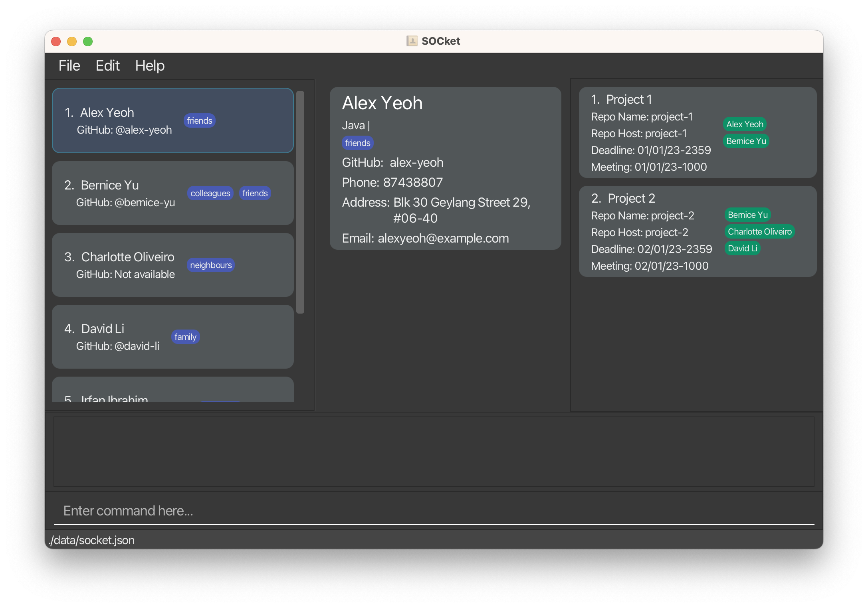Click 'Repo Name: project-2' text
The image size is (868, 608).
pos(642,215)
